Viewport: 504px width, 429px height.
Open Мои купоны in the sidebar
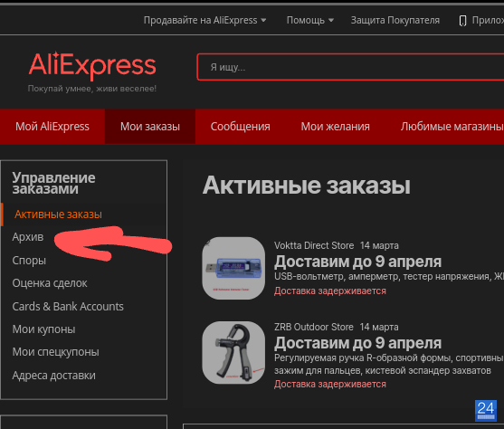(43, 329)
